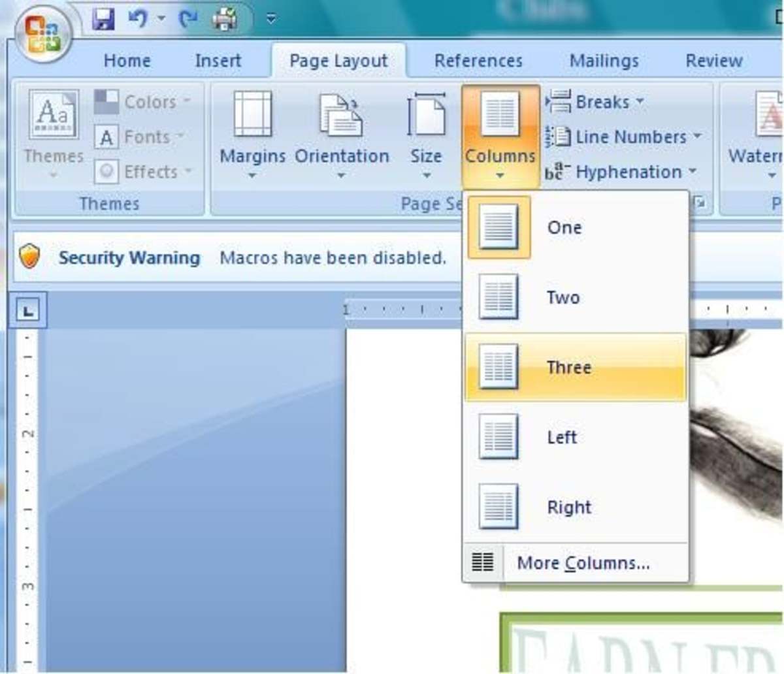The image size is (784, 674).
Task: Open the theme Colors picker
Action: 144,102
